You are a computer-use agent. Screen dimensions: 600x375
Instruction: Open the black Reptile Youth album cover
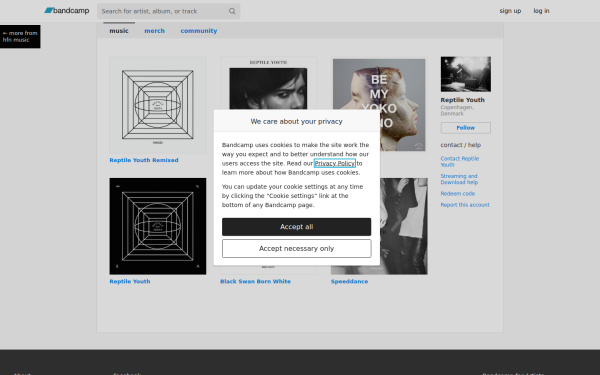pos(158,226)
